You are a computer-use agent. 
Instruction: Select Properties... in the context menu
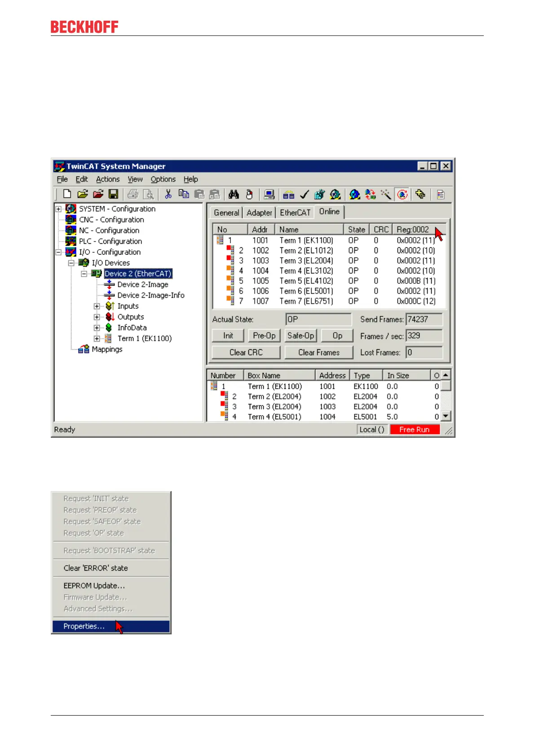111,626
